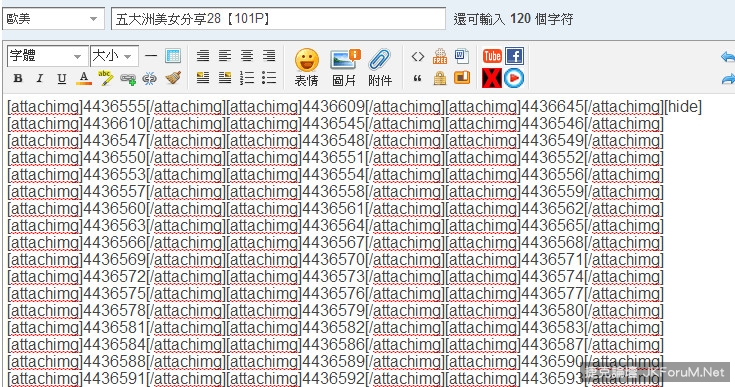Screen dimensions: 735x387
Task: Click the red X video icon
Action: 492,78
